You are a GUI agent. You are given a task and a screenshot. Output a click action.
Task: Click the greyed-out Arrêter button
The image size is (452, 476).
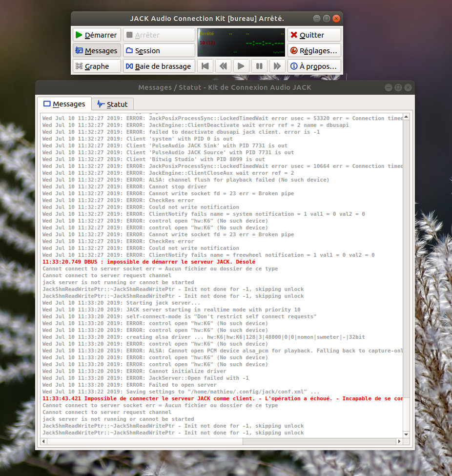tap(159, 35)
